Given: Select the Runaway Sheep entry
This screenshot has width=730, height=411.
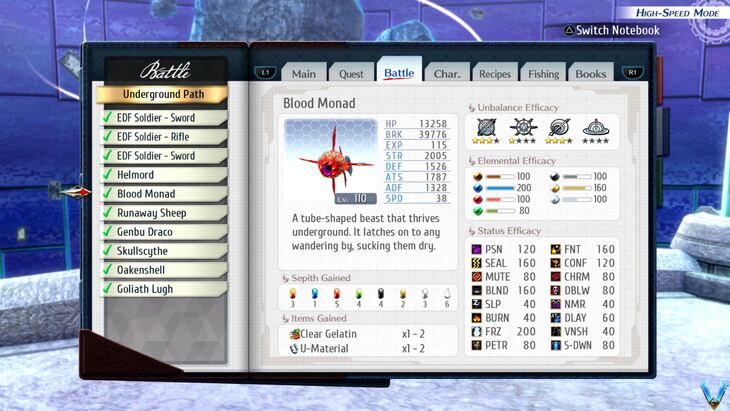Looking at the screenshot, I should pos(164,213).
